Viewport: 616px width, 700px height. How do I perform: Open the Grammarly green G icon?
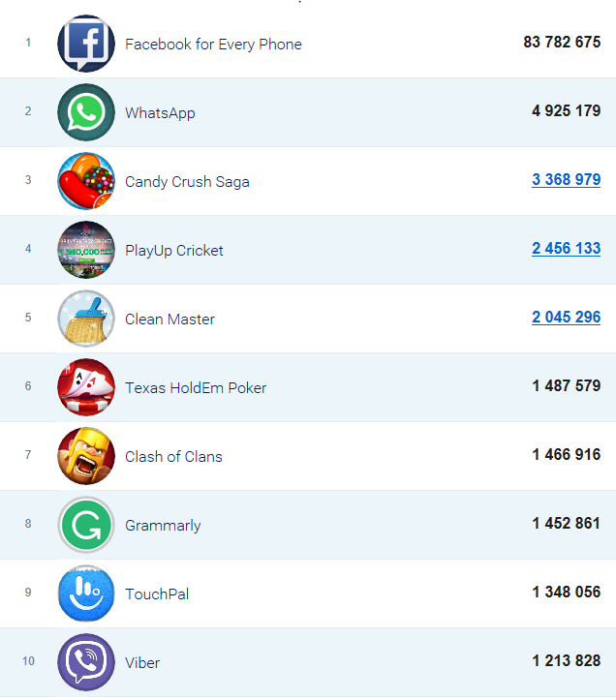click(x=86, y=525)
